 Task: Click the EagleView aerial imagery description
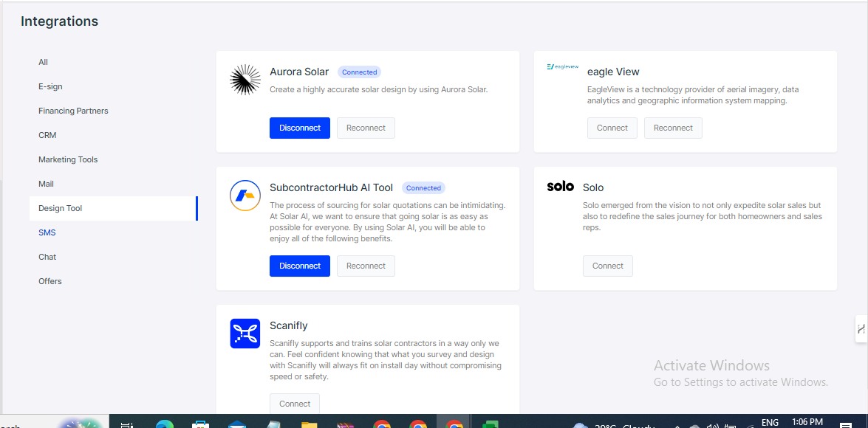[693, 95]
